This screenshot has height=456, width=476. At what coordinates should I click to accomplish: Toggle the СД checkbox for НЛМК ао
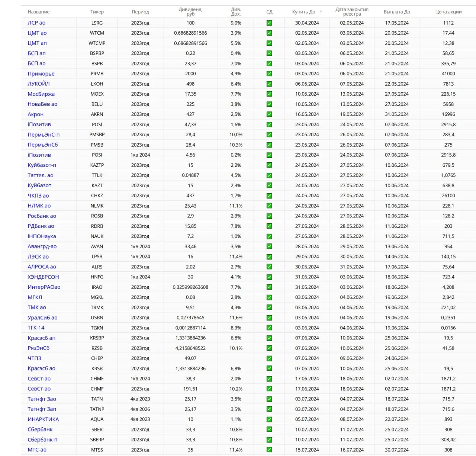click(x=269, y=206)
